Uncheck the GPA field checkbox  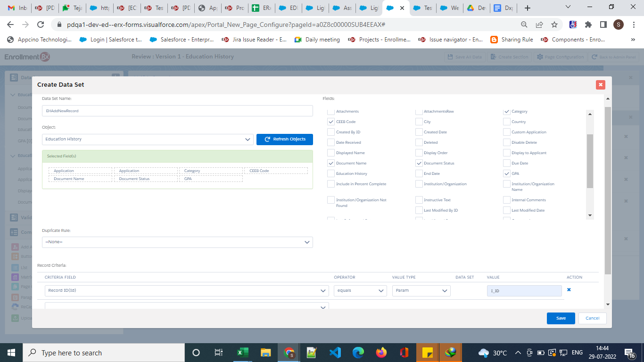pyautogui.click(x=506, y=173)
